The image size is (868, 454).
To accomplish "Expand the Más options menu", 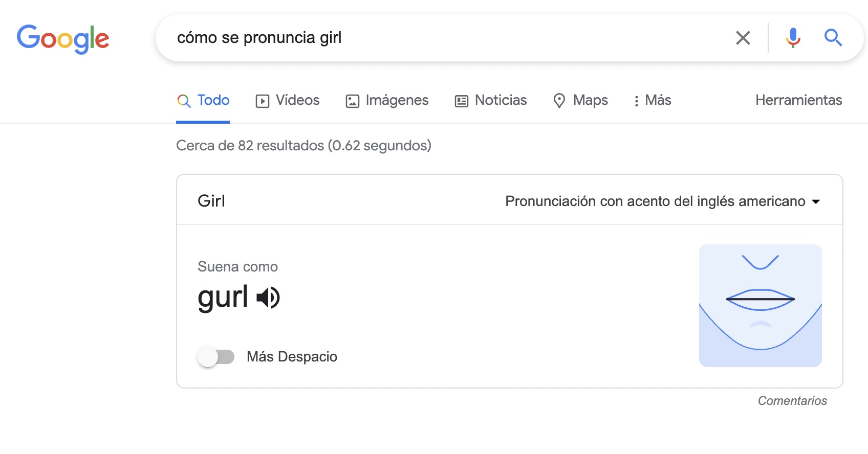I will [x=652, y=100].
